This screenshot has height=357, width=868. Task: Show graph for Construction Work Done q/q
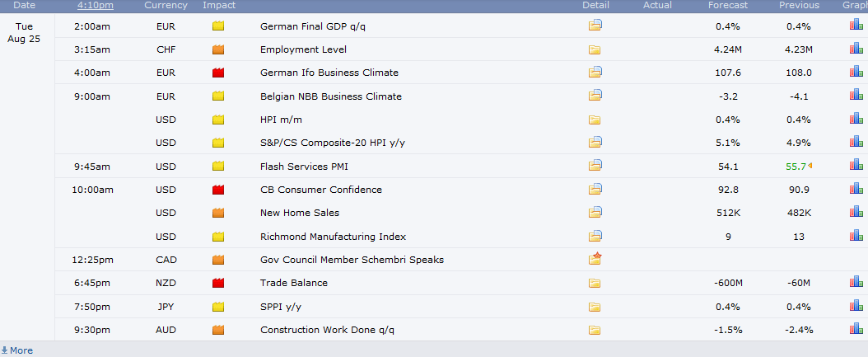coord(856,330)
